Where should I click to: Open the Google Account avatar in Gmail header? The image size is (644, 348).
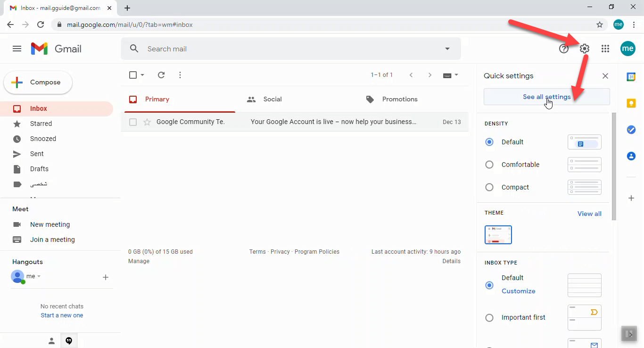point(627,48)
